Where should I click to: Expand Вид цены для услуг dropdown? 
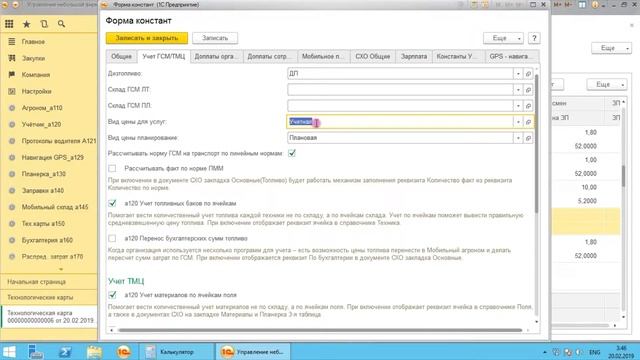click(518, 122)
